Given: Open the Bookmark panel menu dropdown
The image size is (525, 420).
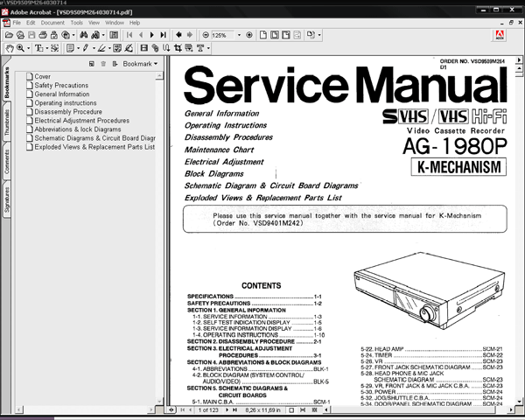Looking at the screenshot, I should (x=140, y=64).
